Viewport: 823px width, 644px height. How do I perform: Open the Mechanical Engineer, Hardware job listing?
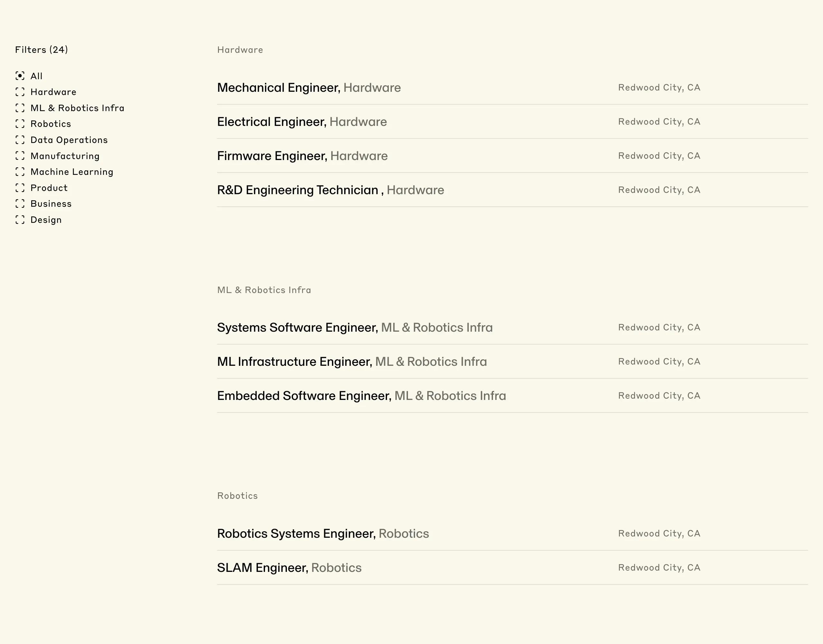512,88
